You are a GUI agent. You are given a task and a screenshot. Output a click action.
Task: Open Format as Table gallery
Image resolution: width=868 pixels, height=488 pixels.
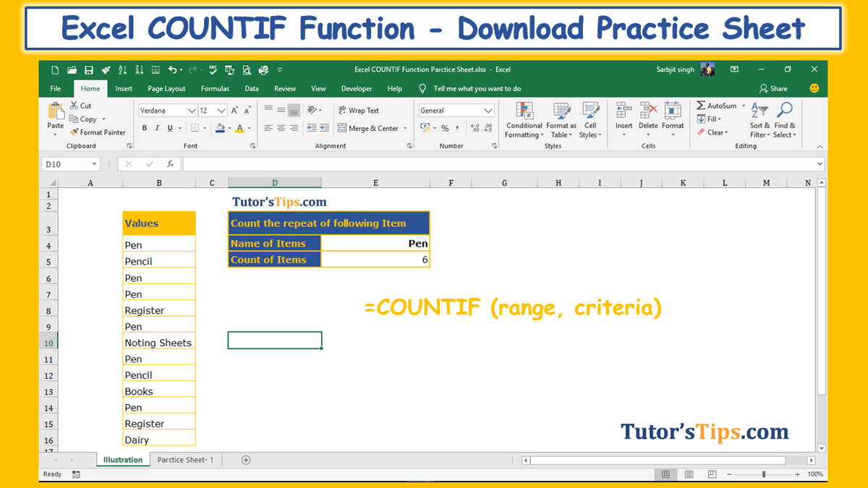561,120
